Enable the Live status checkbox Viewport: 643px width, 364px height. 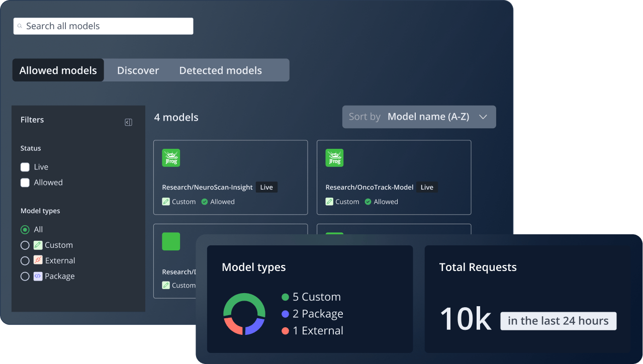pyautogui.click(x=25, y=167)
